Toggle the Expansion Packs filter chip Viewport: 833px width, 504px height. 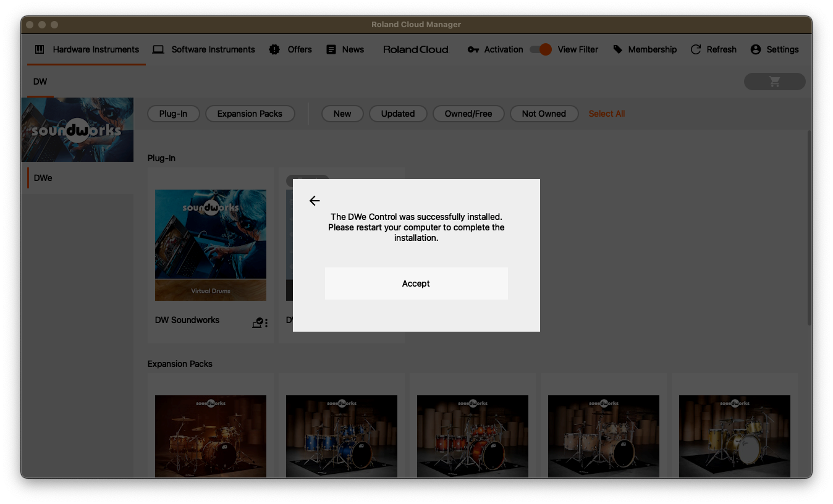pyautogui.click(x=250, y=114)
